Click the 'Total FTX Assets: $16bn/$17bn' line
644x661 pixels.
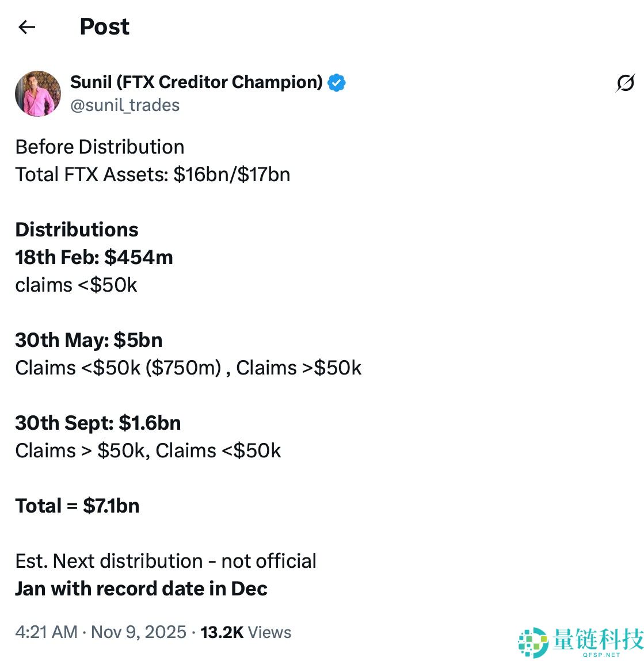tap(153, 174)
